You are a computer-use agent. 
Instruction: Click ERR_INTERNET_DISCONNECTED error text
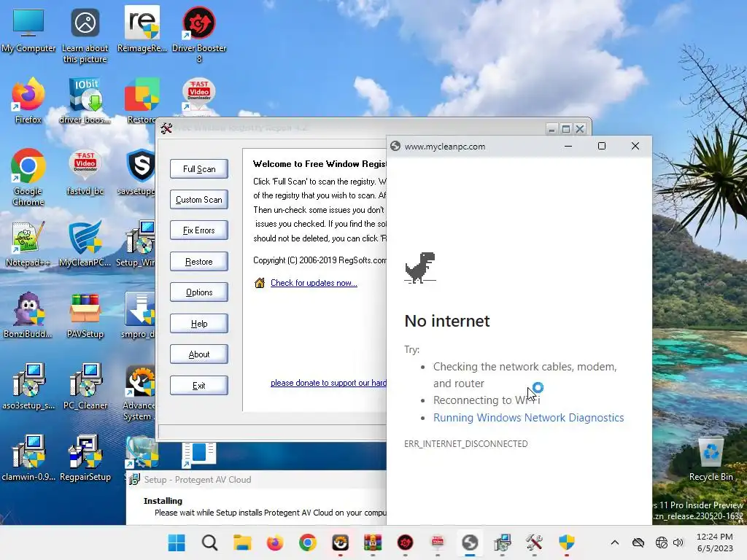point(466,444)
